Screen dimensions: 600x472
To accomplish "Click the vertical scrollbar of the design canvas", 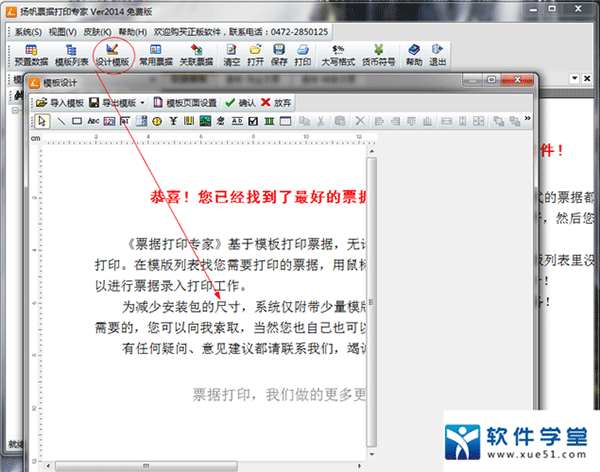I will point(372,302).
